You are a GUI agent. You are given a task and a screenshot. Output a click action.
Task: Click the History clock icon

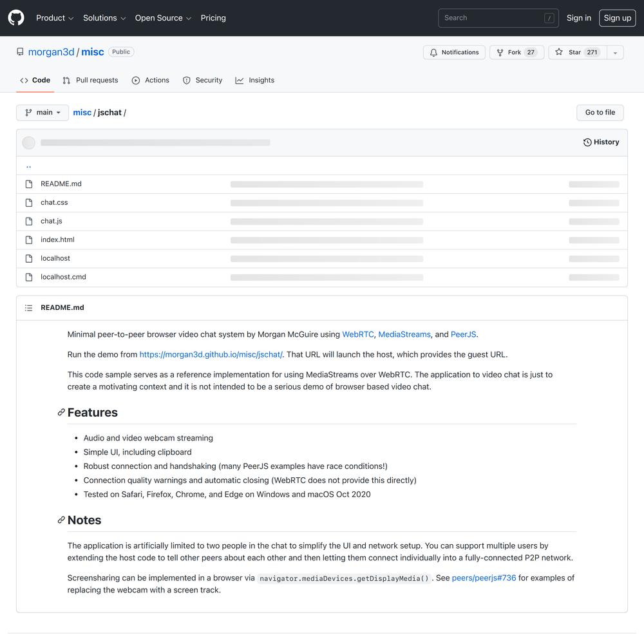(x=587, y=142)
